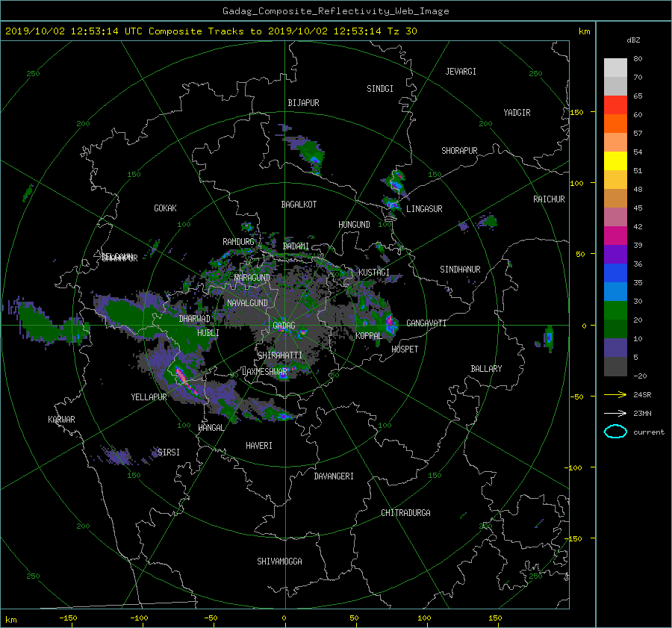Select the bright green 20–30 dBZ swatch
Viewport: 672px width, 628px height.
tap(615, 311)
